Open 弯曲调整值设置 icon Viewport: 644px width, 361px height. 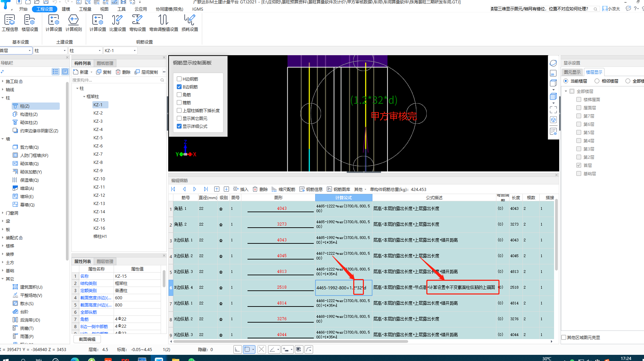tap(163, 23)
